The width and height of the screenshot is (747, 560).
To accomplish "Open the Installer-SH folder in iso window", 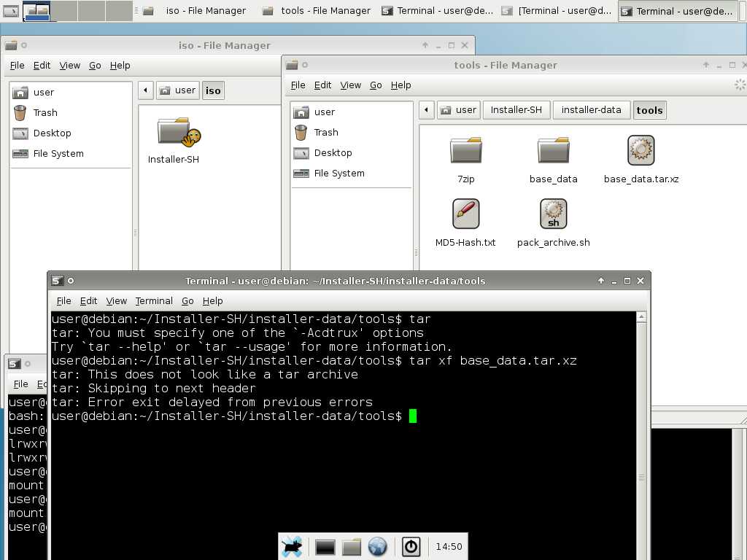I will pyautogui.click(x=174, y=133).
